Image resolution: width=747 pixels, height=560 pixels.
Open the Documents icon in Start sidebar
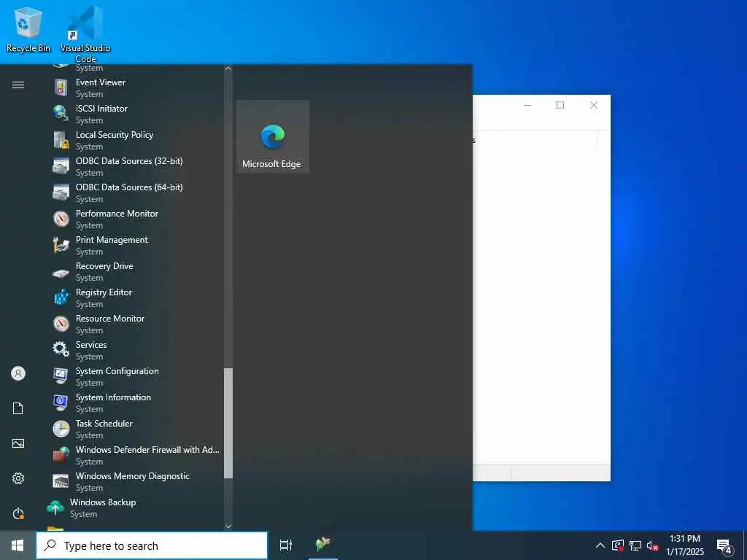[18, 408]
